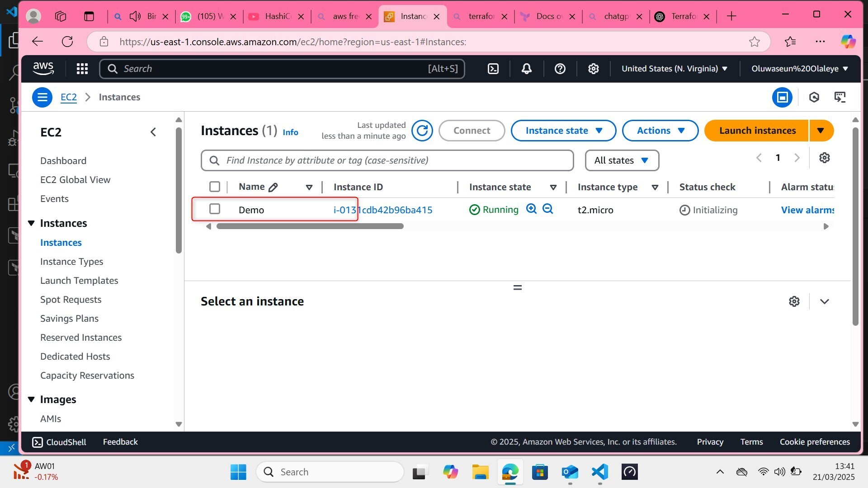Click the browser back arrow
The height and width of the screenshot is (488, 868).
click(x=38, y=42)
